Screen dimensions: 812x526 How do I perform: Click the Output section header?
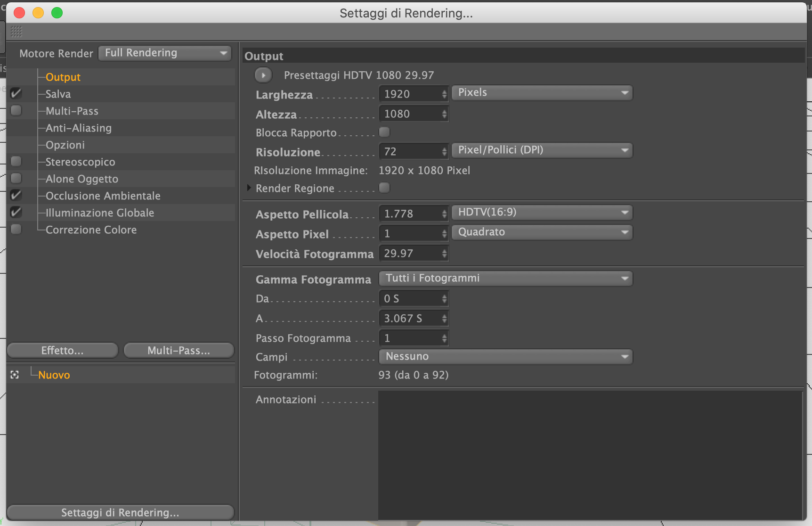524,56
